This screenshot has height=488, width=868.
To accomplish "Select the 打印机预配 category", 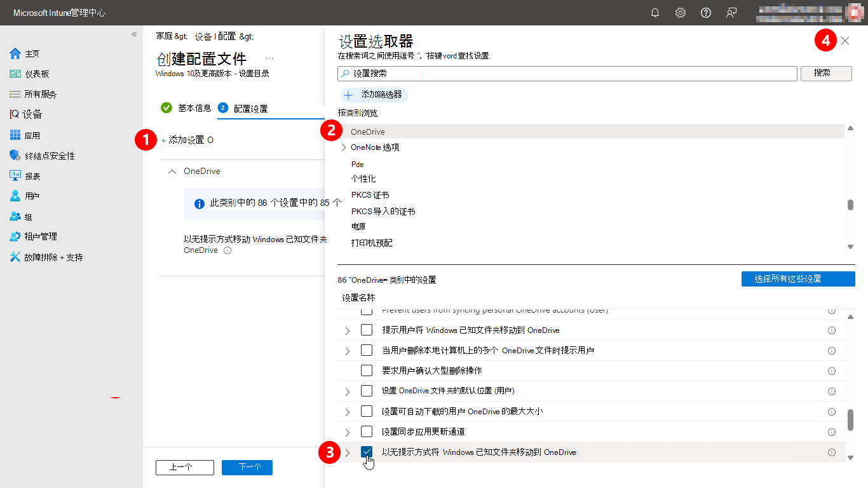I will coord(372,243).
